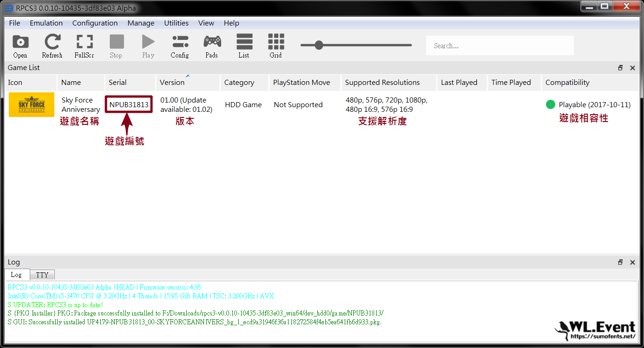Sort by the Version column header
The height and width of the screenshot is (348, 644).
188,83
